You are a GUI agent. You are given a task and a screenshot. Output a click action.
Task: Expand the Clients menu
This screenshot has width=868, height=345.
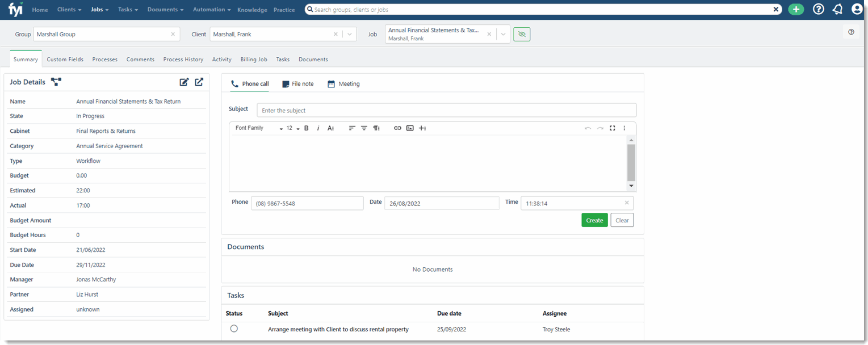(x=69, y=10)
